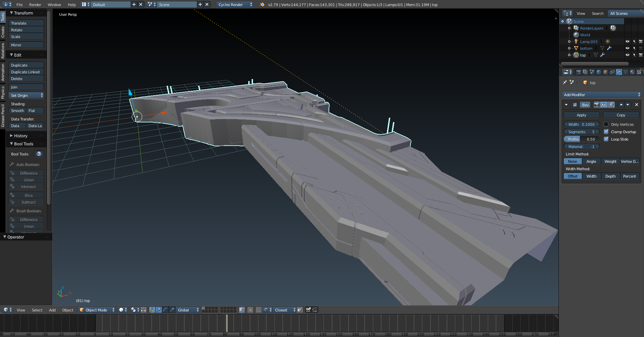Switch to the Physics tab in tool shelf

point(3,92)
